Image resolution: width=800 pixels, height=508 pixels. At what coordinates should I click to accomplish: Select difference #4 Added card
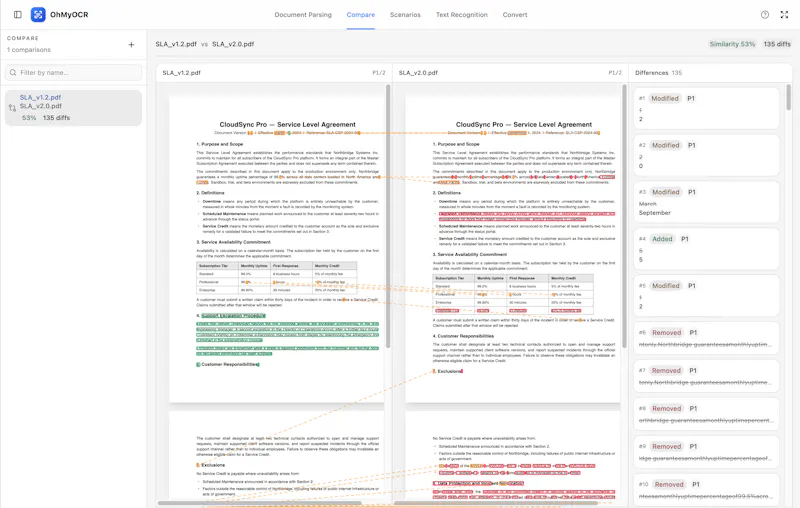707,249
